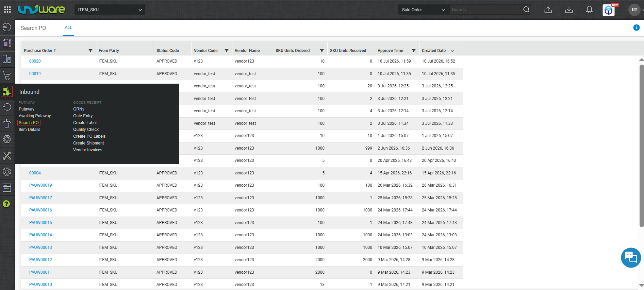Select Search PO in Inbound menu
This screenshot has width=644, height=290.
coord(29,123)
